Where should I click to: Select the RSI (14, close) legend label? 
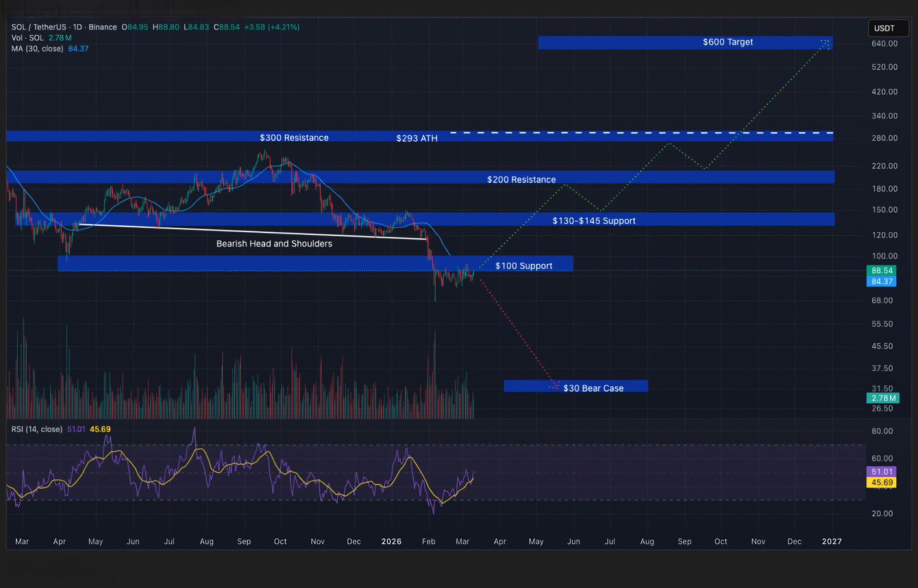tap(36, 429)
